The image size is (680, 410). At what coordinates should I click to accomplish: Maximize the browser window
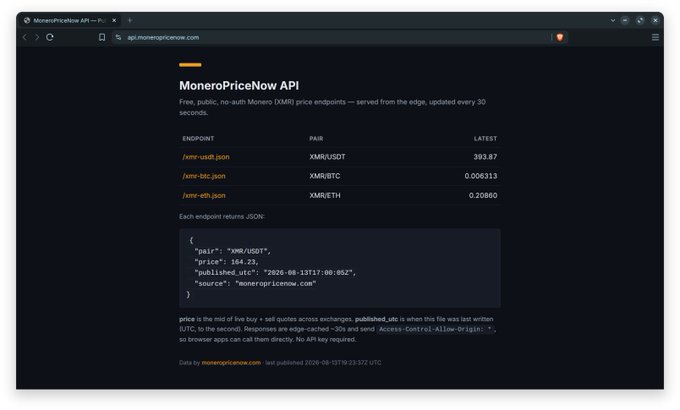640,20
